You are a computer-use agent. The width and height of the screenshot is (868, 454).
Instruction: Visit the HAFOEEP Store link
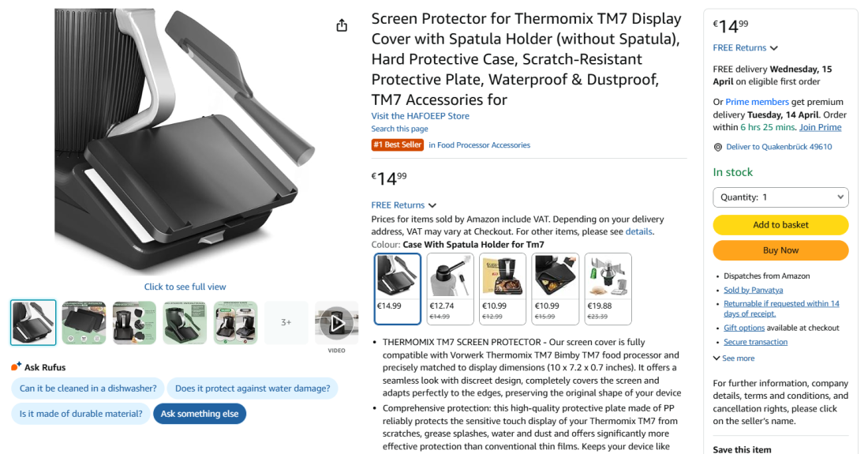420,116
